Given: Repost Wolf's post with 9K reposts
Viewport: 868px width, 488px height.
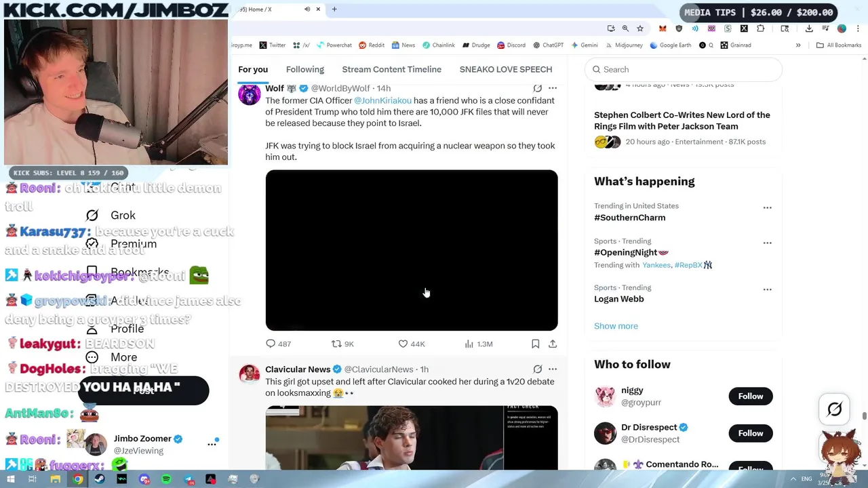Looking at the screenshot, I should [x=342, y=344].
